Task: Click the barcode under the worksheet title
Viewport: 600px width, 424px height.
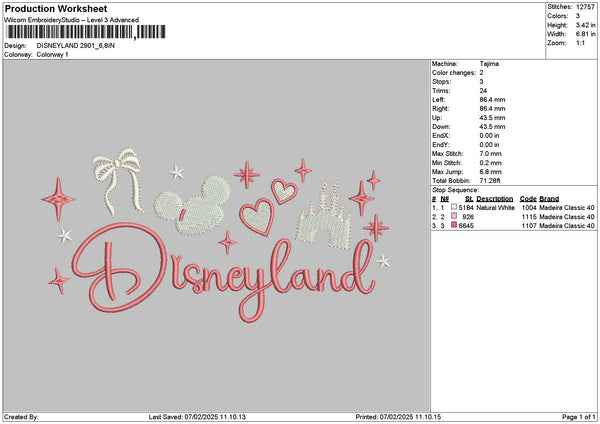Action: point(84,33)
